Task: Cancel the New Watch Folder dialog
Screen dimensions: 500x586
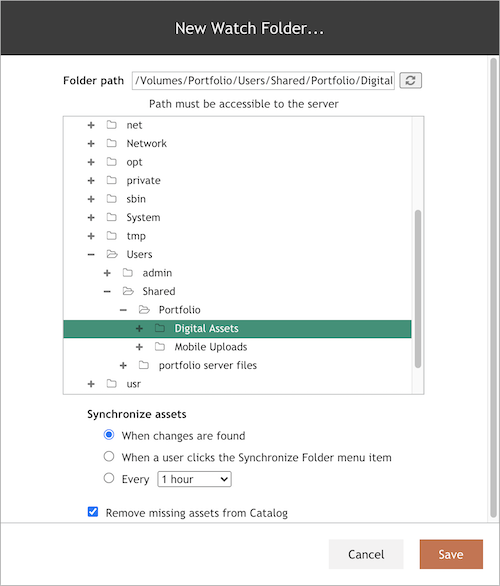Action: pos(366,554)
